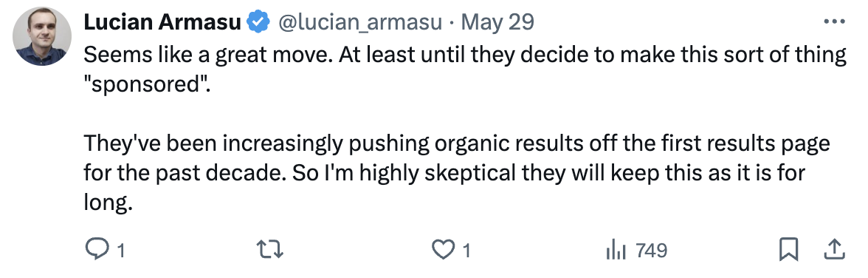Click the quoted word "sponsored"
The width and height of the screenshot is (868, 278).
click(x=148, y=87)
